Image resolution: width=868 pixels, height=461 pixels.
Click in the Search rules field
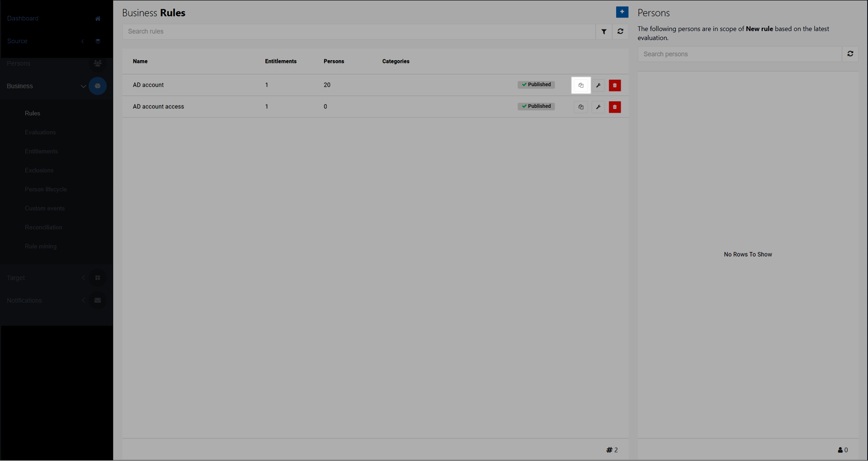(358, 32)
